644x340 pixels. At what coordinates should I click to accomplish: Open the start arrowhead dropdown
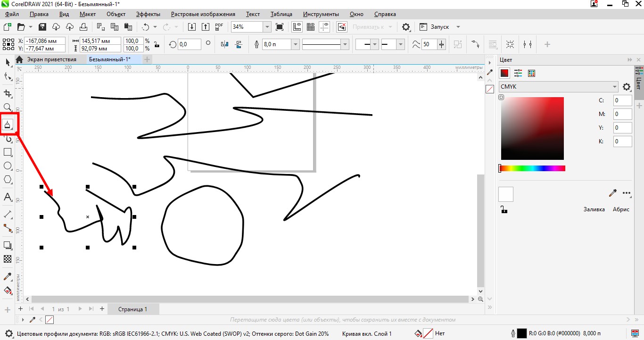374,44
